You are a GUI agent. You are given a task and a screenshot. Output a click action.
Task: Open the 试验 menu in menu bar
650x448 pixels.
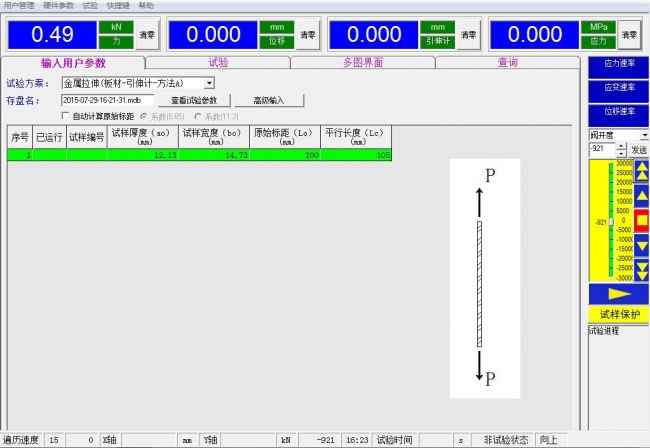(x=90, y=5)
